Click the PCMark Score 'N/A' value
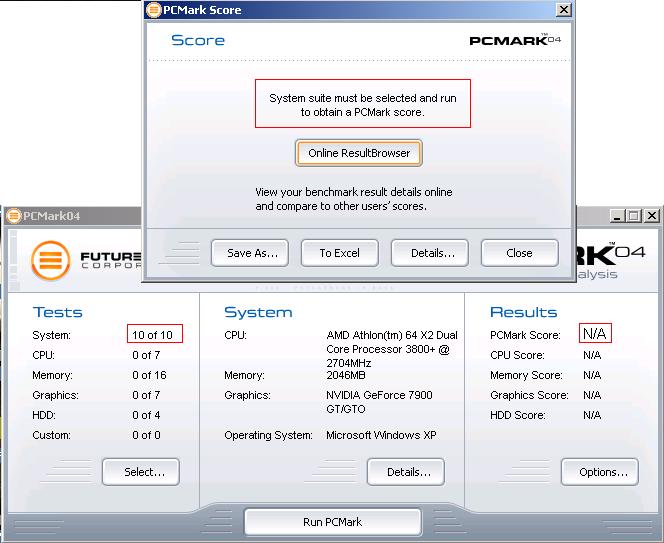The image size is (664, 543). [595, 333]
